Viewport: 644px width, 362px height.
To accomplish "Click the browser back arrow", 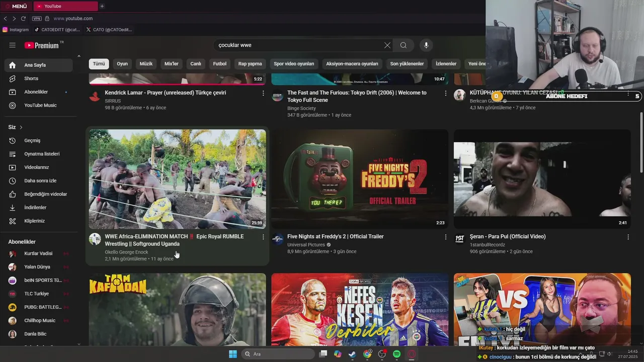I will [x=5, y=19].
